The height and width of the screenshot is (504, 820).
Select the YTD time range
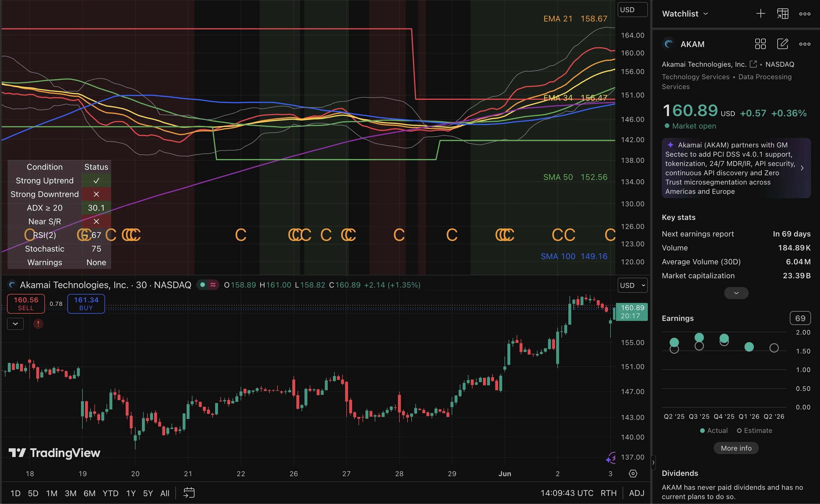pos(110,493)
